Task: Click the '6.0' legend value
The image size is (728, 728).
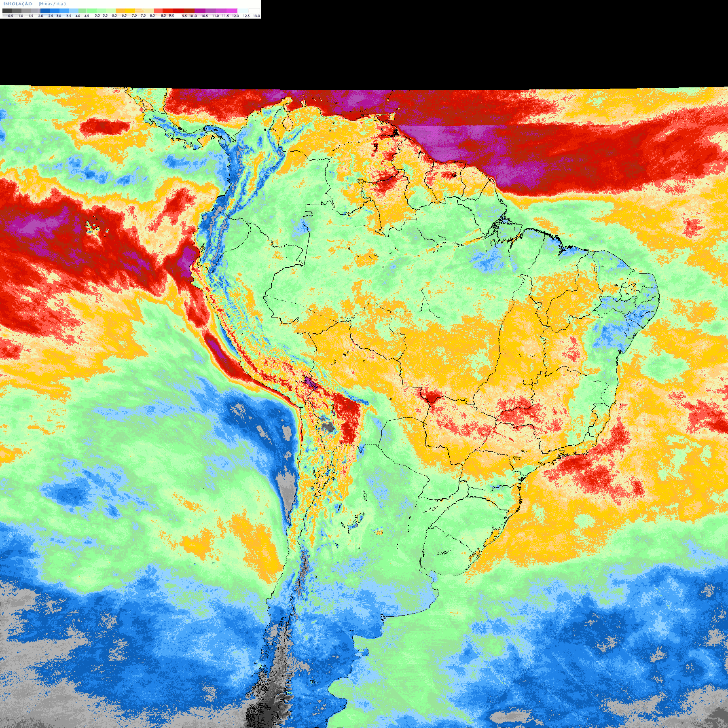Action: pyautogui.click(x=114, y=15)
